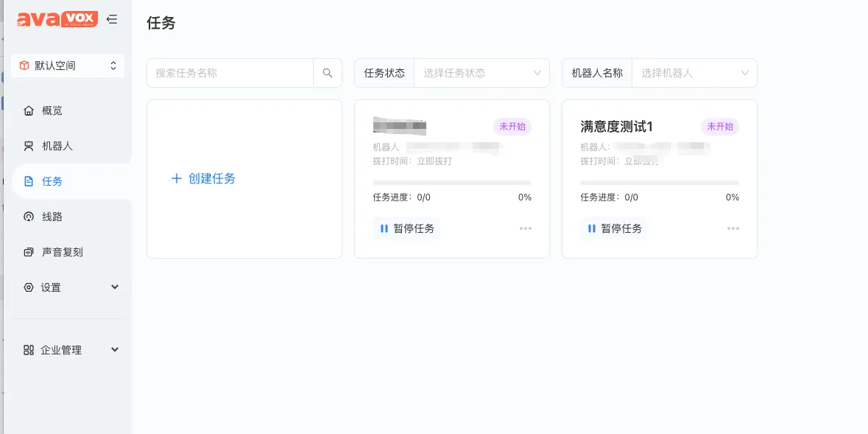Viewport: 868px width, 434px height.
Task: Click the 机器人 robot icon in the sidebar
Action: [x=29, y=146]
